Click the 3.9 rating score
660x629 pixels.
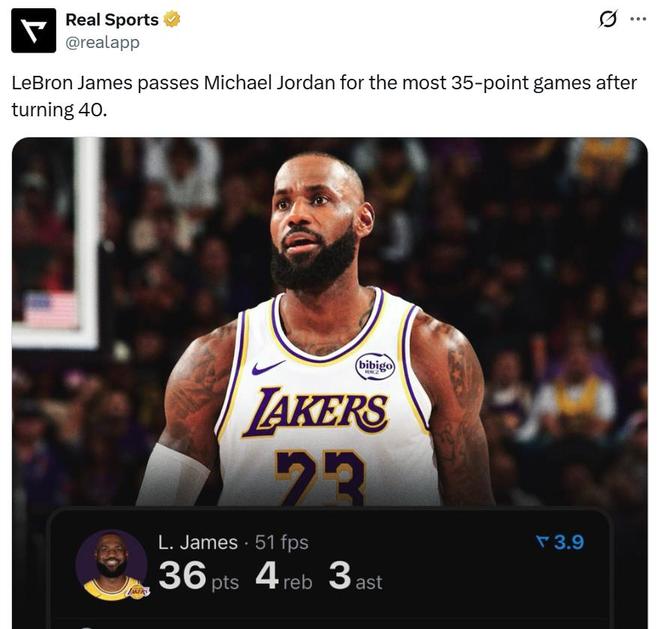click(x=568, y=542)
